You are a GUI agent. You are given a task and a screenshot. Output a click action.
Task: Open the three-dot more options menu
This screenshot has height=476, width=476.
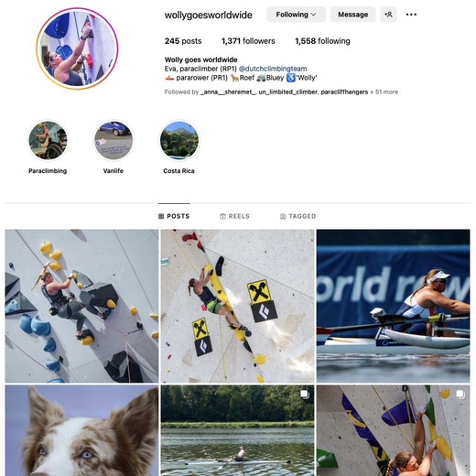[411, 15]
